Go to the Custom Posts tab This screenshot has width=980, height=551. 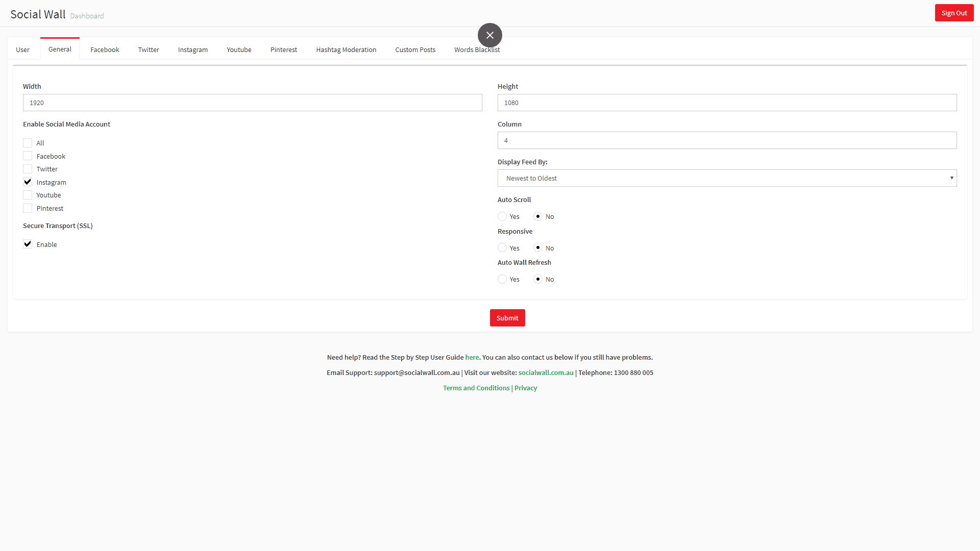(415, 49)
